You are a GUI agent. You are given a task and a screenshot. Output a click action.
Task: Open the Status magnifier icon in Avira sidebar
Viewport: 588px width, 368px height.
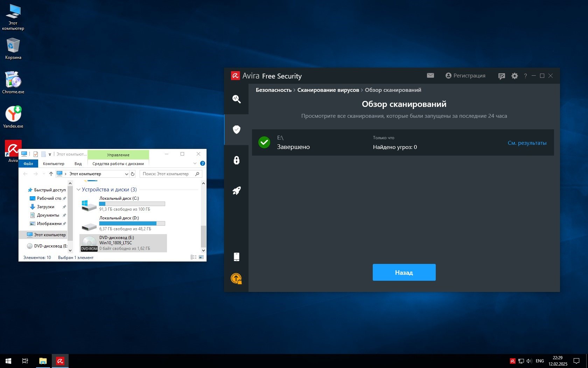tap(237, 99)
